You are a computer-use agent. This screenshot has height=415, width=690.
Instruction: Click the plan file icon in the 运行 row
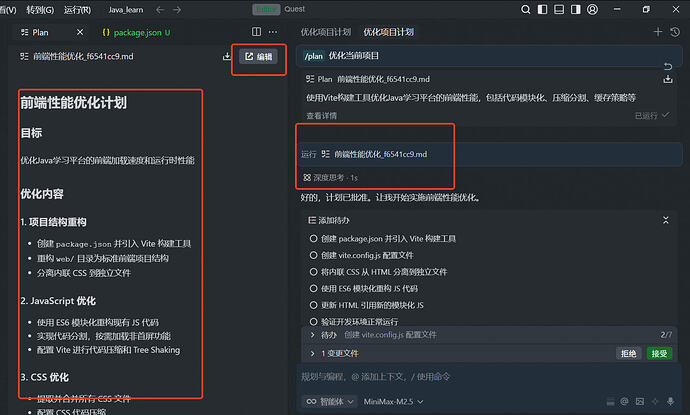326,154
